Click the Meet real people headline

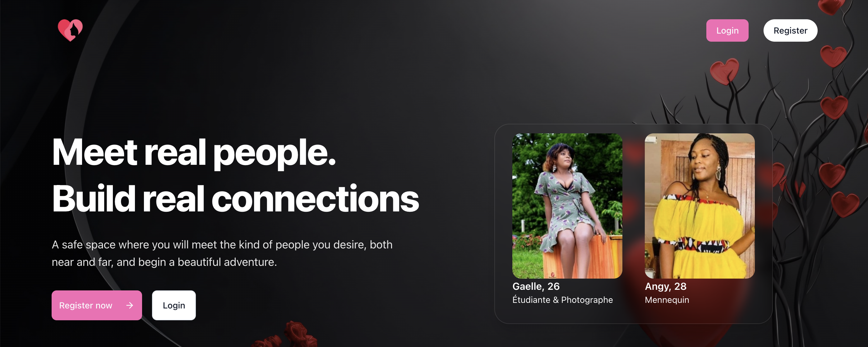tap(194, 153)
